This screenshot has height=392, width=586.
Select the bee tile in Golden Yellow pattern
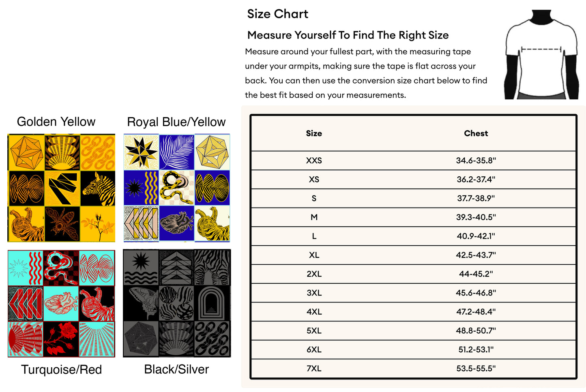coord(62,224)
